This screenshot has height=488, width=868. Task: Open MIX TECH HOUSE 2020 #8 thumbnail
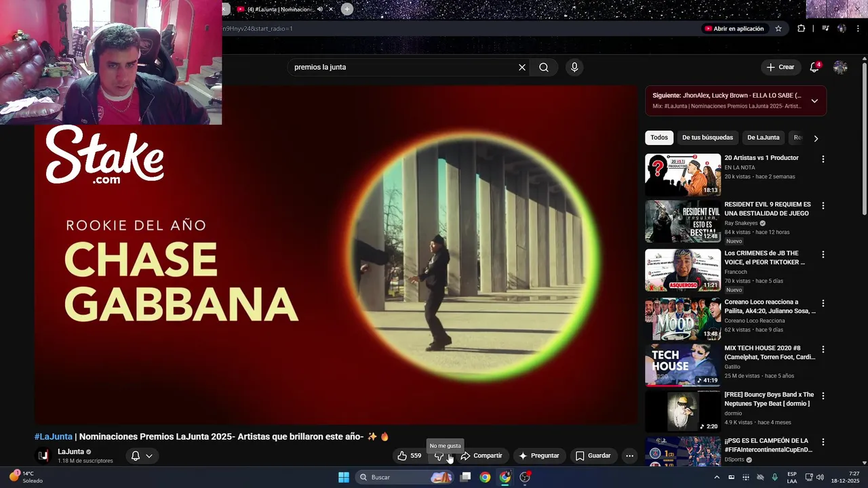pos(683,365)
